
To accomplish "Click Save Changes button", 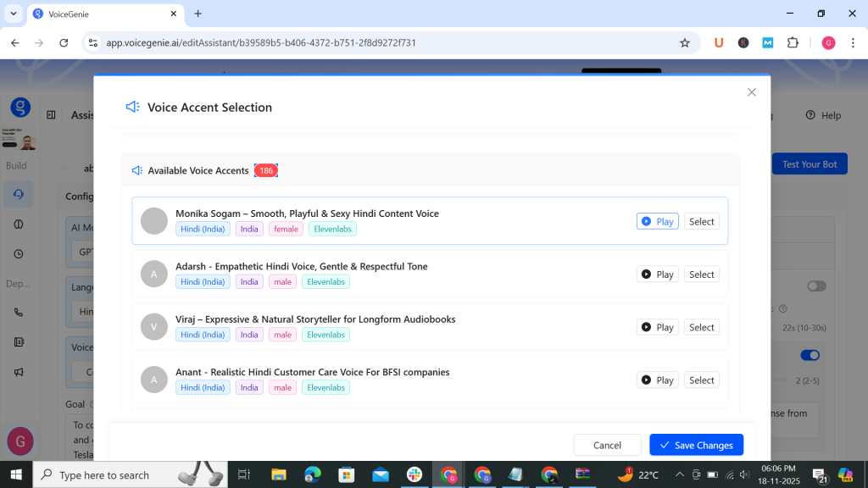I will (x=696, y=445).
